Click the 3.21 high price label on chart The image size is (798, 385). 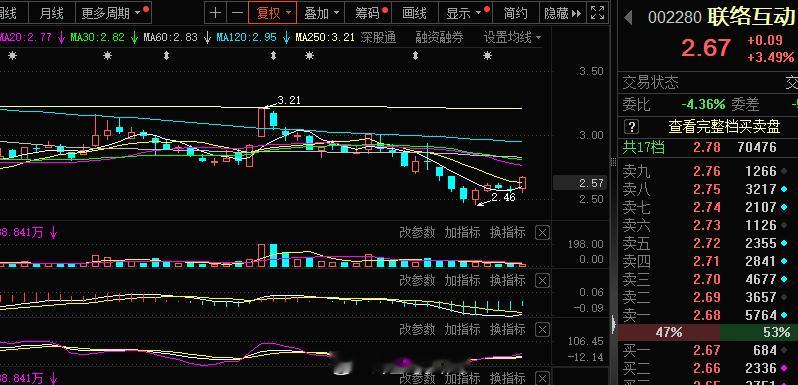[289, 100]
